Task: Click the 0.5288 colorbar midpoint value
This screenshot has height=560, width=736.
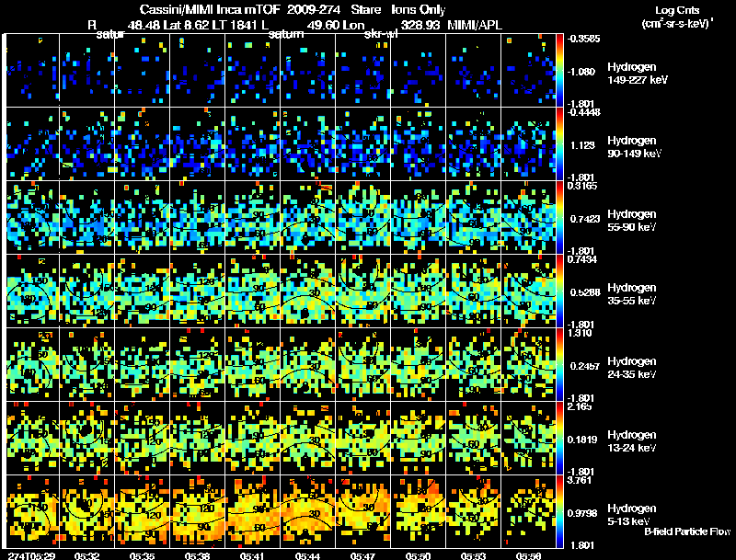Action: click(585, 292)
